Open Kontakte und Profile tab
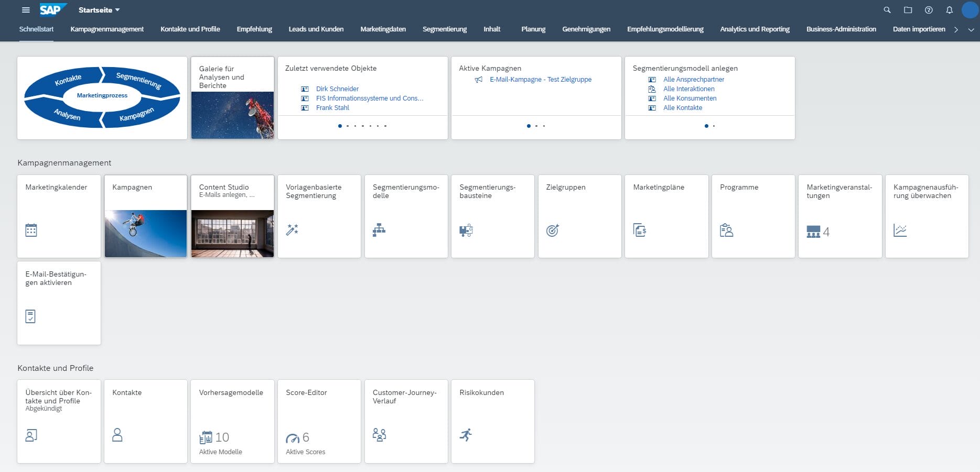The width and height of the screenshot is (980, 472). click(190, 29)
